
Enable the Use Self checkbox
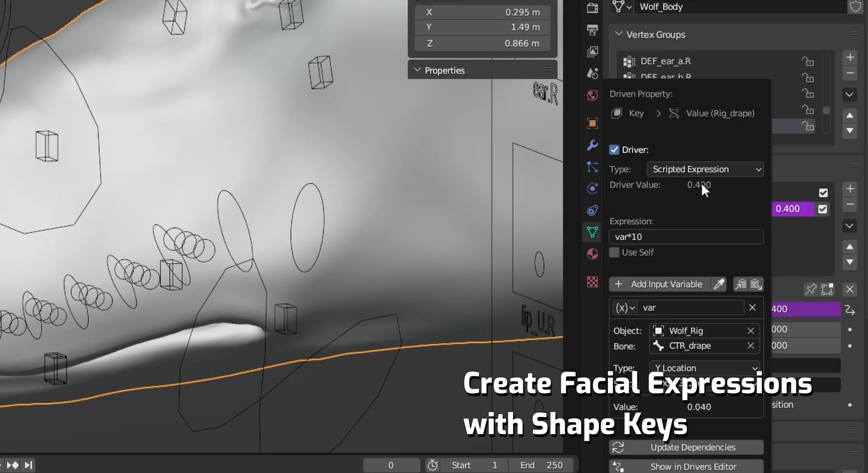tap(614, 253)
